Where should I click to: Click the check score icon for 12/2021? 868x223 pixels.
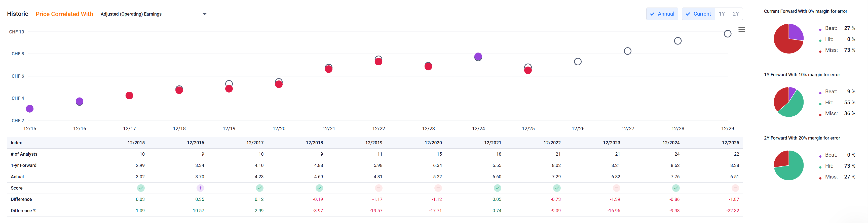point(497,188)
